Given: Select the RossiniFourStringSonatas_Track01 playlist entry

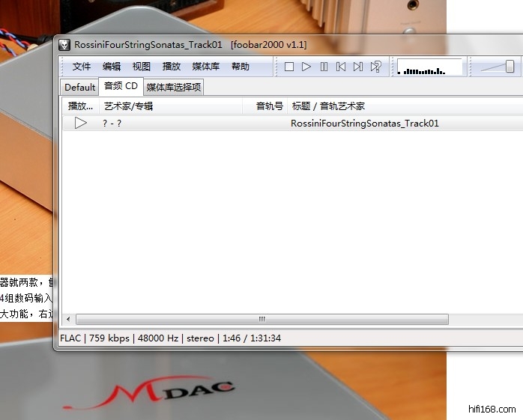Looking at the screenshot, I should point(364,124).
